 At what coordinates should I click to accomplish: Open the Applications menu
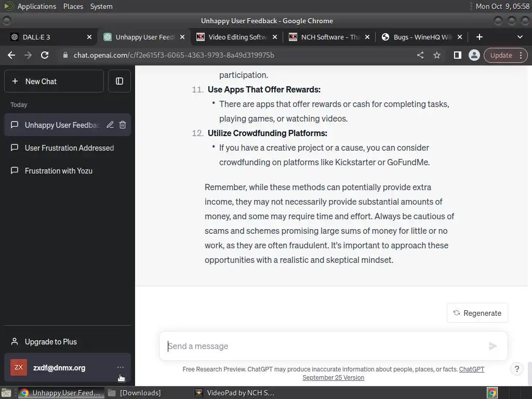[37, 6]
